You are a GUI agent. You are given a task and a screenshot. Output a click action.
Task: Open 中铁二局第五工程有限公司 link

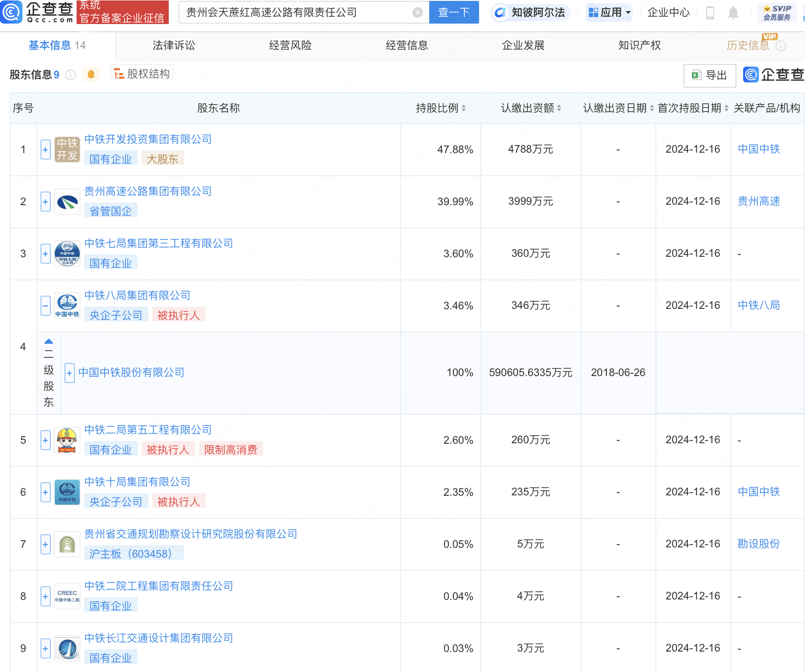[x=148, y=430]
